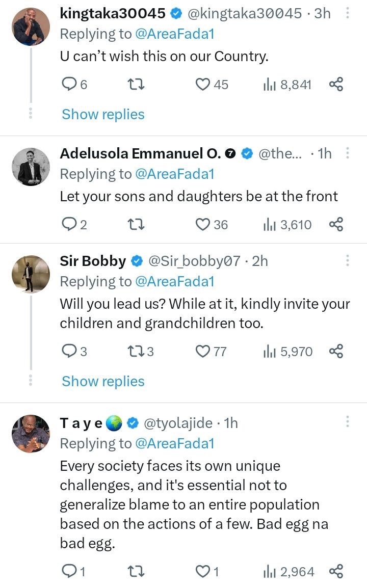Open more options on kingtaka30045's tweet
This screenshot has height=588, width=367.
coord(348,13)
